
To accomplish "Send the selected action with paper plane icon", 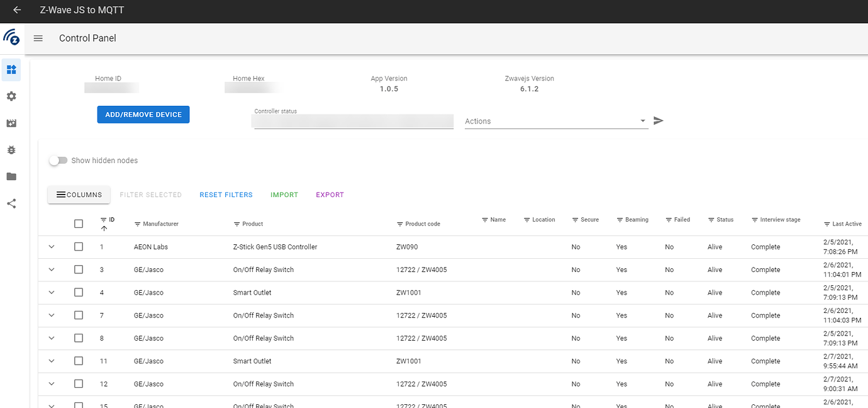I will tap(658, 120).
